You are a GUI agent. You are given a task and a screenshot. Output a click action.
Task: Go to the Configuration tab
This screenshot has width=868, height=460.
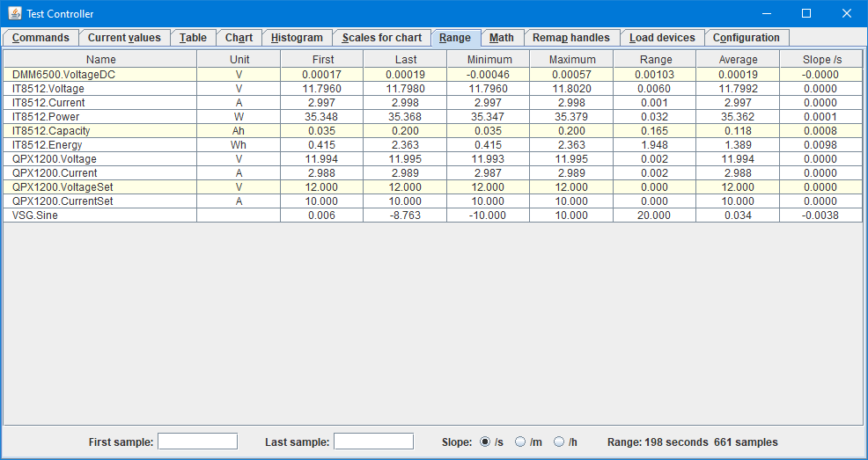coord(747,38)
